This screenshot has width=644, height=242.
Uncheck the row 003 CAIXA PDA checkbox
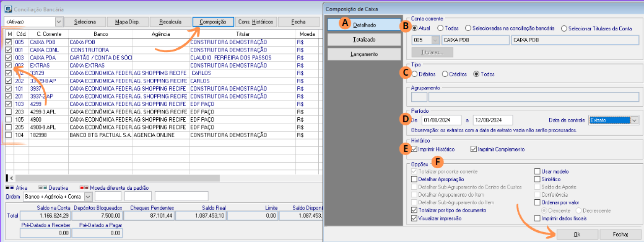[9, 58]
